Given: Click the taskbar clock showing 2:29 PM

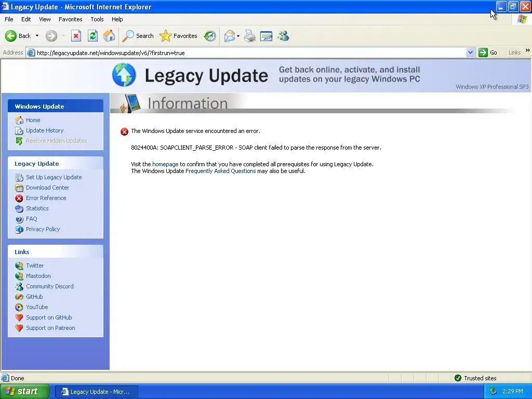Looking at the screenshot, I should coord(513,392).
